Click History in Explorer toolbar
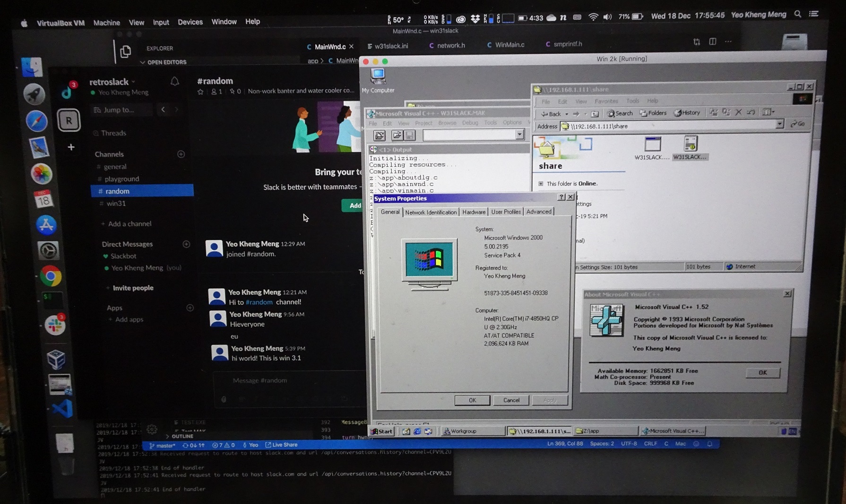This screenshot has width=846, height=504. [687, 112]
